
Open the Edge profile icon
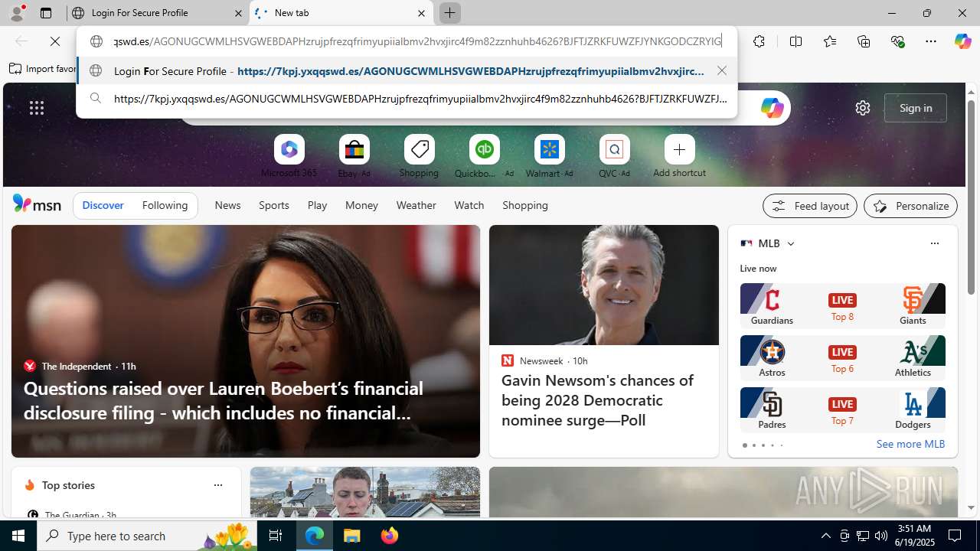tap(17, 13)
